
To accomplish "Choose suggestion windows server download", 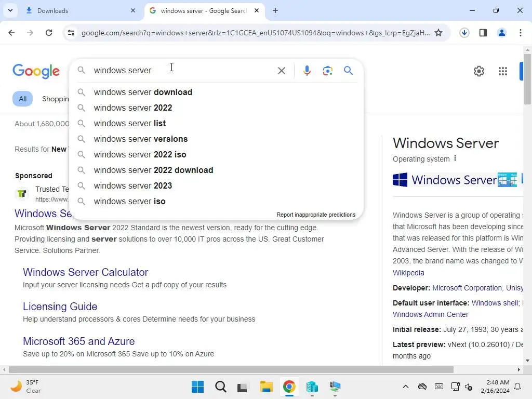I will tap(217, 92).
